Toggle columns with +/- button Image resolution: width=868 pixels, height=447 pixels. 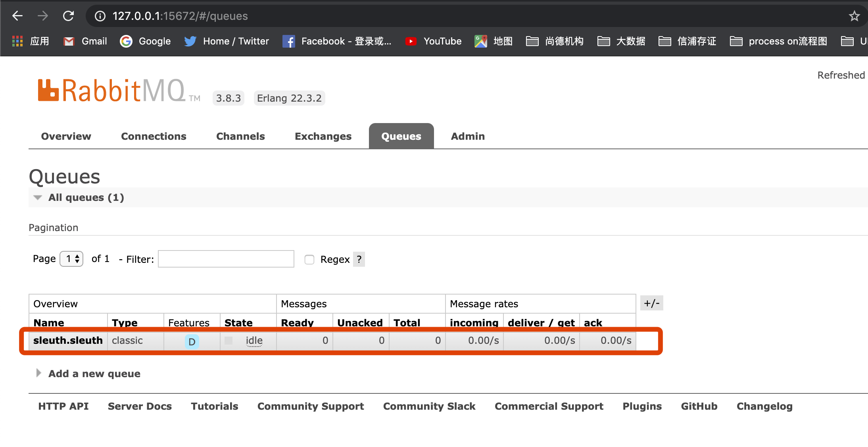coord(651,303)
